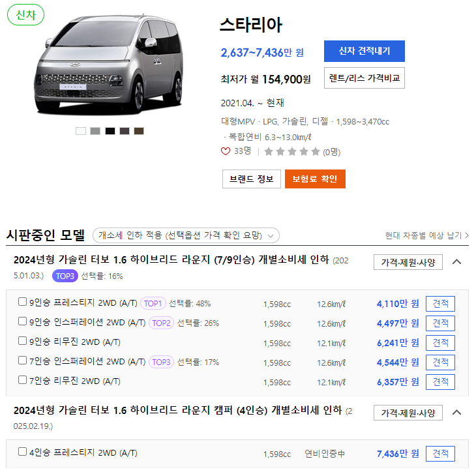Check the 4인승 프레스티지 2WD checkbox
The height and width of the screenshot is (472, 476).
[x=22, y=451]
